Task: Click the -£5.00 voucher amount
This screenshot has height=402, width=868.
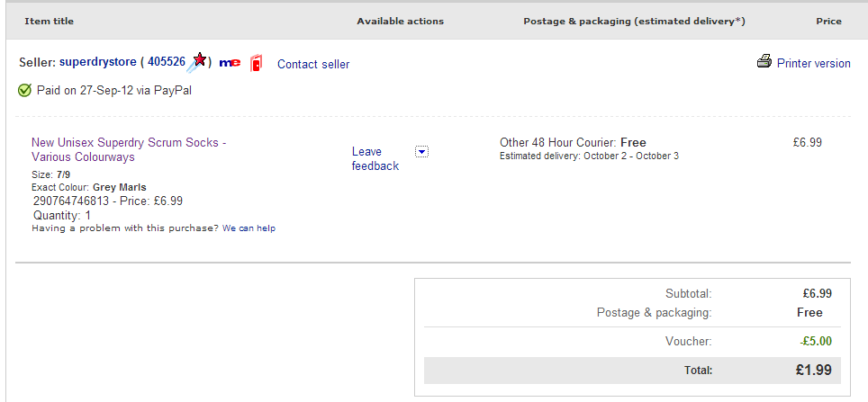Action: tap(816, 341)
